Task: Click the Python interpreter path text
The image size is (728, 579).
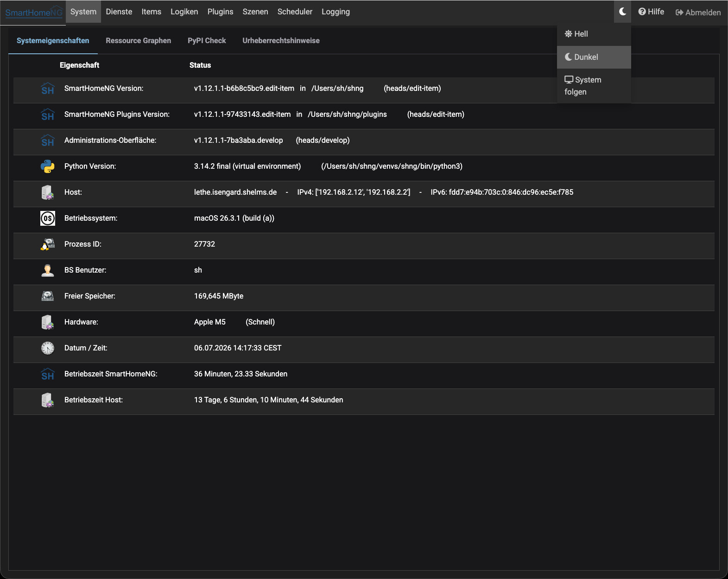Action: [392, 166]
